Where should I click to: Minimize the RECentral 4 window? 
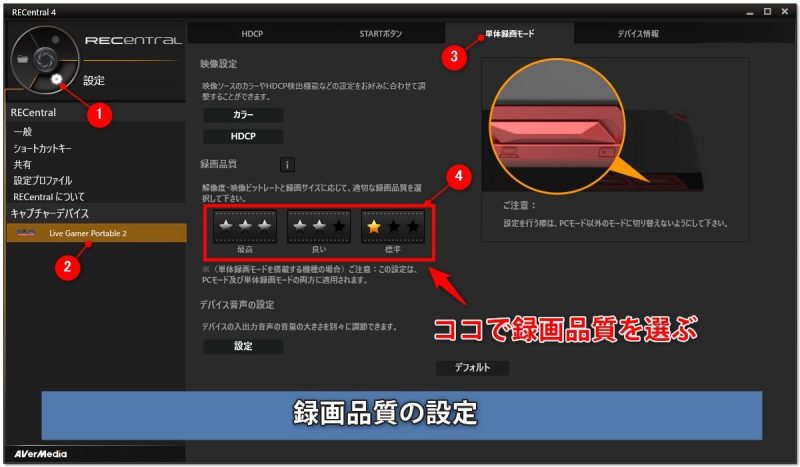(749, 12)
